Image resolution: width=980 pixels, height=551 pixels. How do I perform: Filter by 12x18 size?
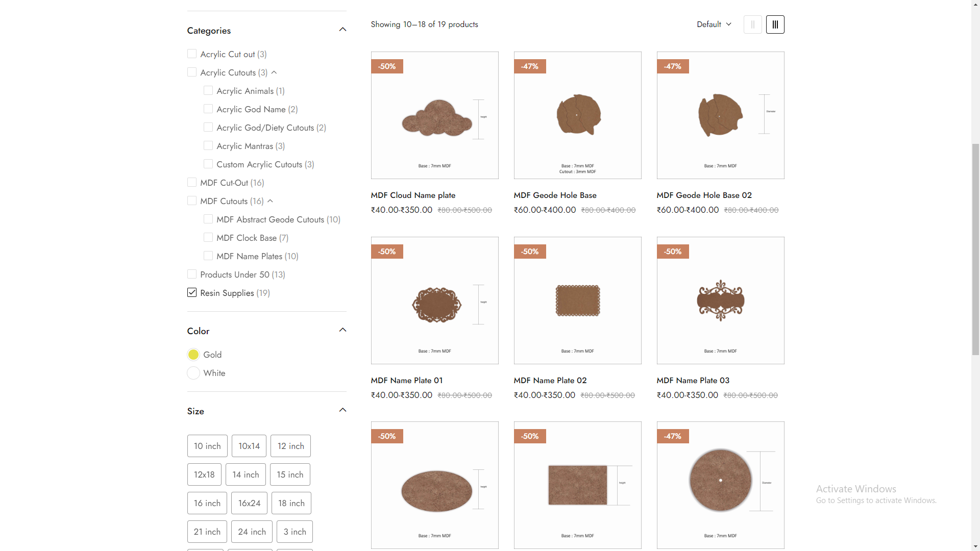(204, 474)
